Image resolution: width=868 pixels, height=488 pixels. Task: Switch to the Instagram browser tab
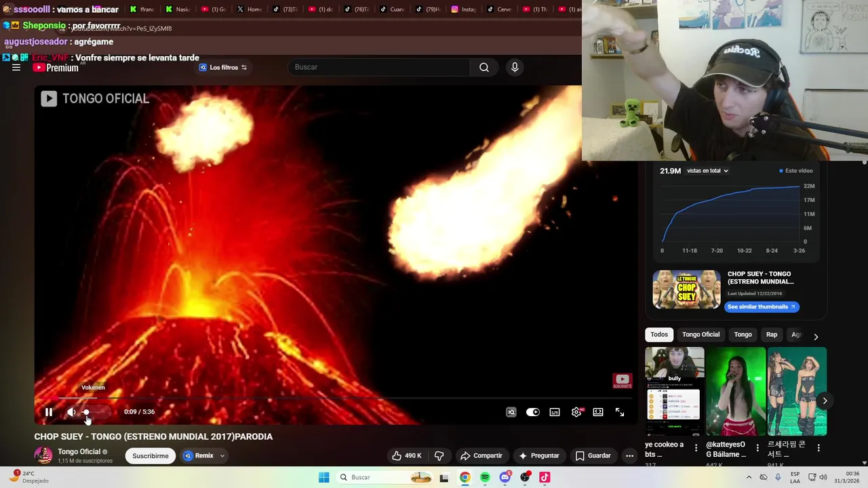(464, 9)
